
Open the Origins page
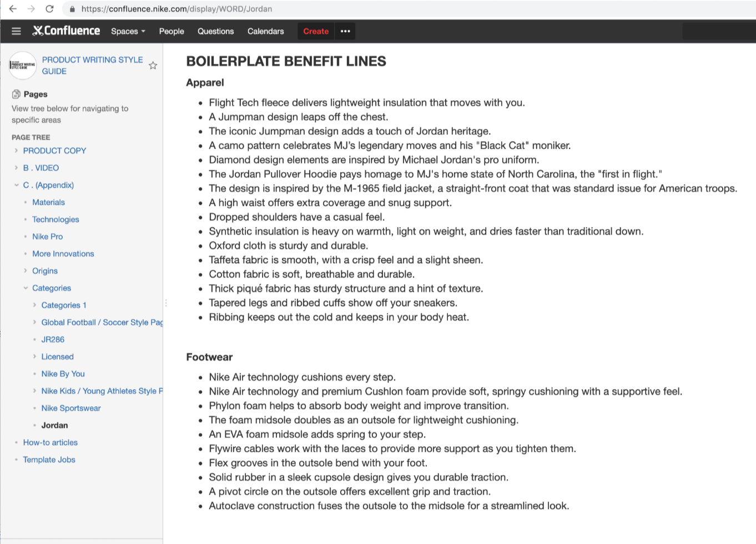[45, 271]
